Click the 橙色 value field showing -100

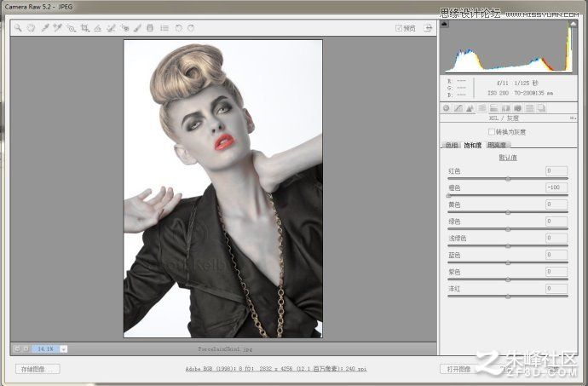tap(556, 187)
